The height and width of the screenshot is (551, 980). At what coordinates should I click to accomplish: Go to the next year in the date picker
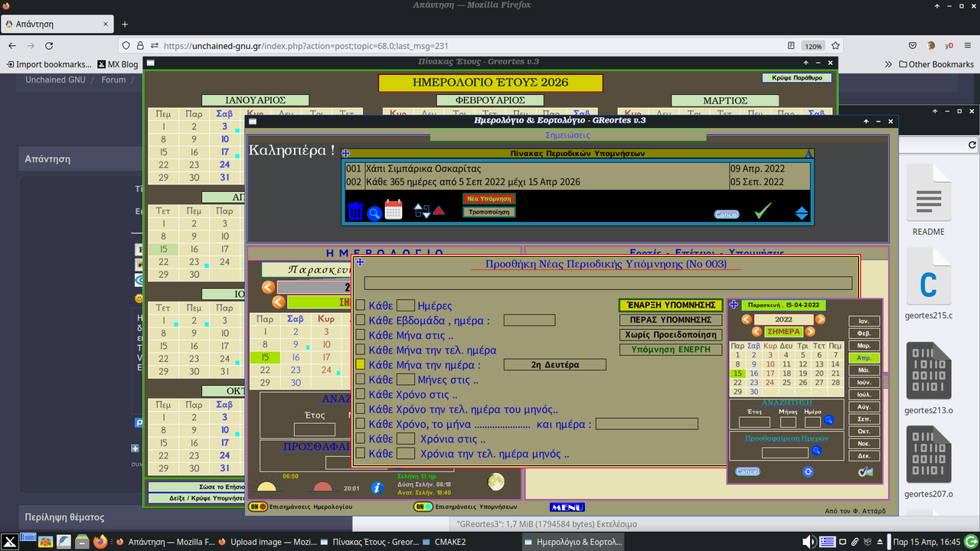coord(820,319)
